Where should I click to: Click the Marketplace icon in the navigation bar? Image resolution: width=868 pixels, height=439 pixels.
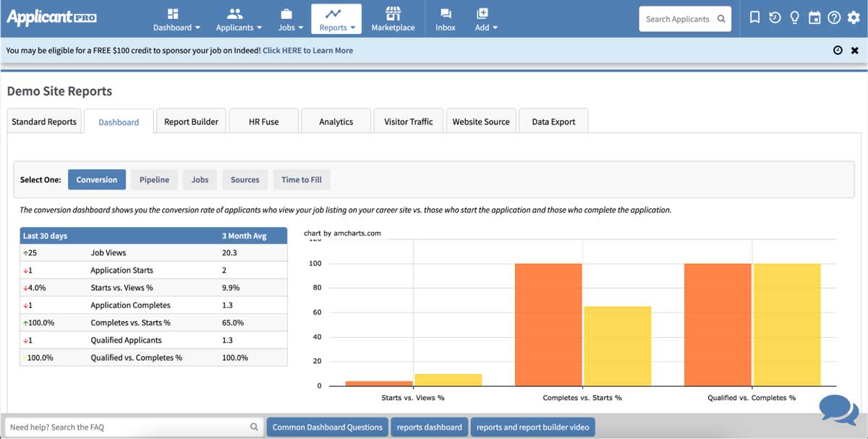[x=393, y=18]
